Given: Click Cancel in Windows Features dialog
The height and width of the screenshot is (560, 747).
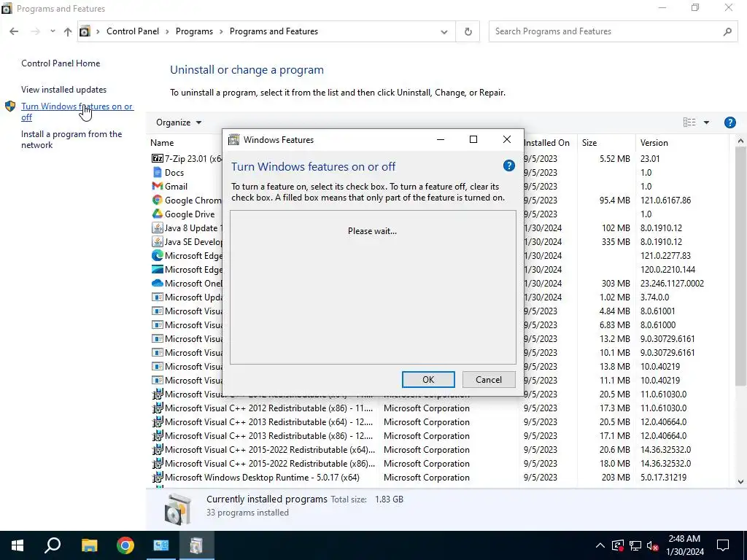Looking at the screenshot, I should pyautogui.click(x=489, y=379).
